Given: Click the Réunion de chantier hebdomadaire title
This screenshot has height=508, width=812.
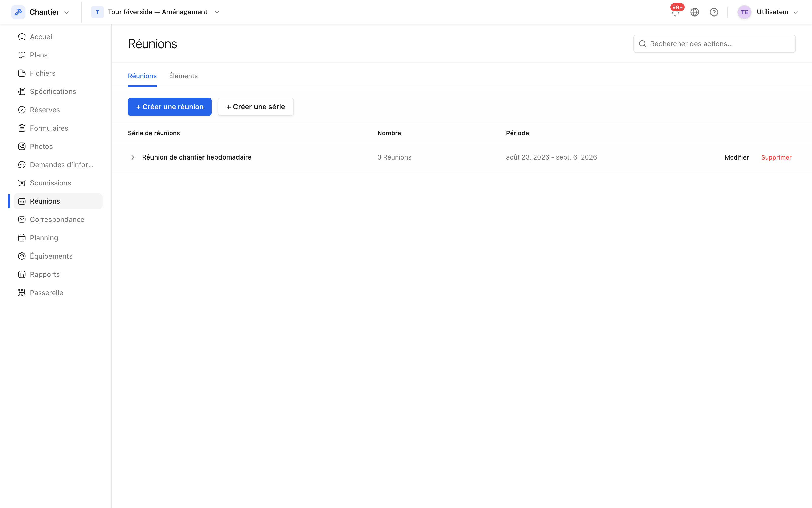Looking at the screenshot, I should click(x=197, y=157).
